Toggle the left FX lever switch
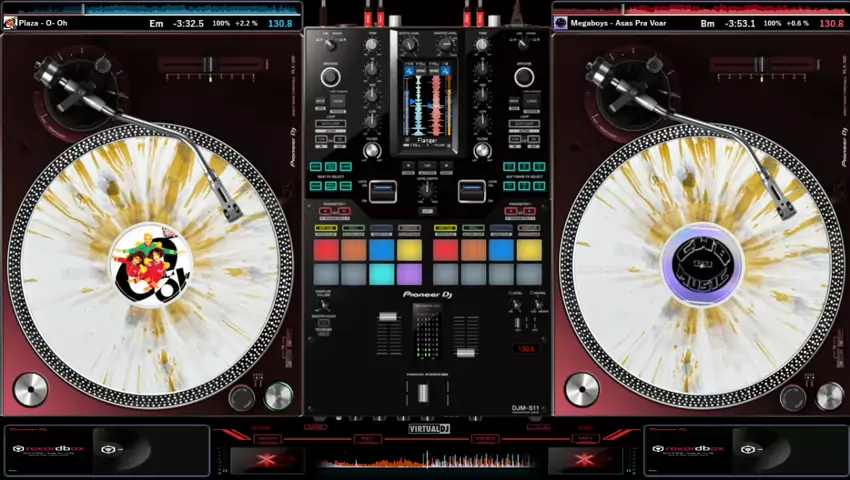 coord(384,190)
